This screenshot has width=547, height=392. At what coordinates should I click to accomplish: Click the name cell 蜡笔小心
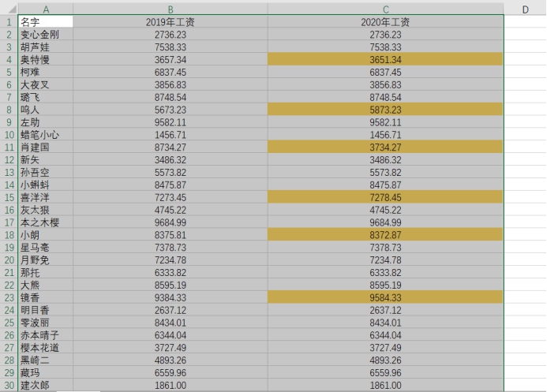coord(46,135)
